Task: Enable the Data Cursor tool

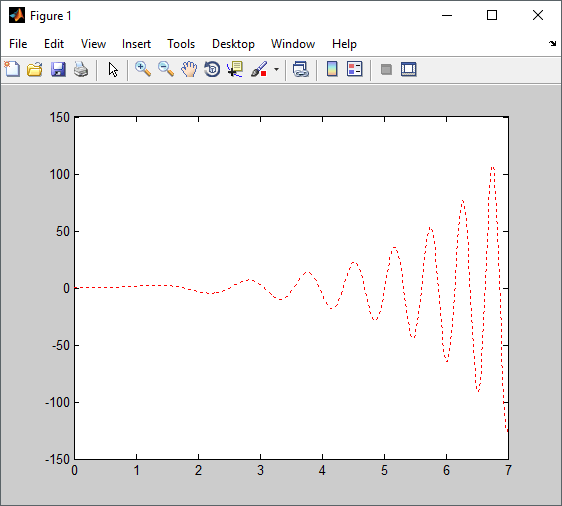Action: [x=235, y=69]
